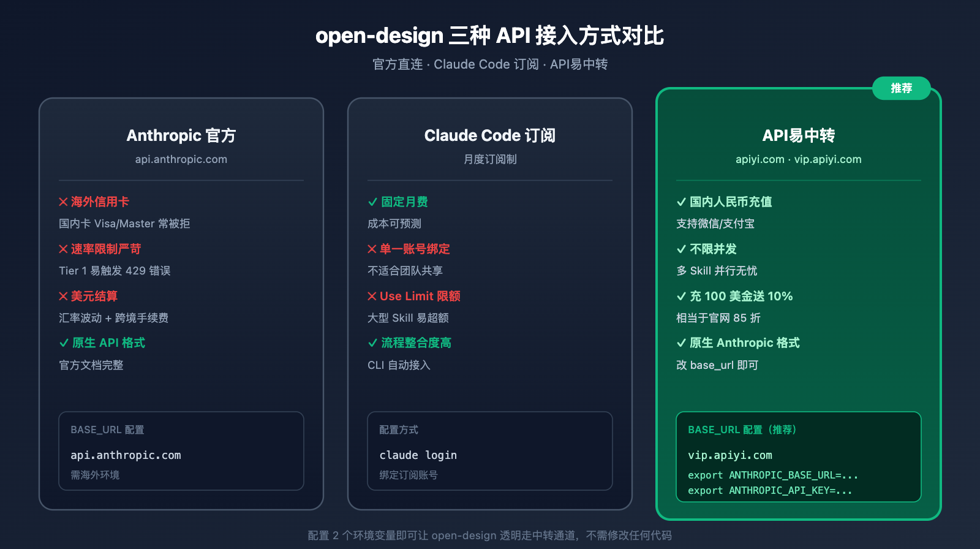Click the text 多 Skill 并行无忧
980x549 pixels.
pyautogui.click(x=717, y=271)
